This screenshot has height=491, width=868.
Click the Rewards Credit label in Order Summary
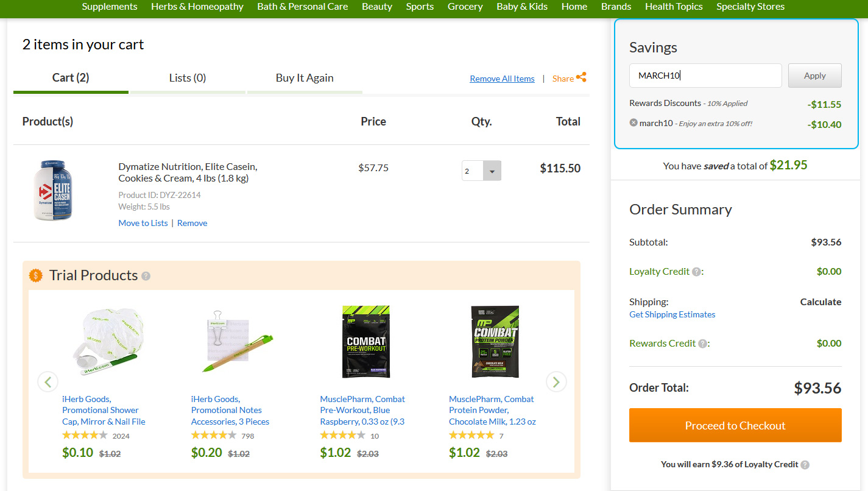(x=663, y=344)
